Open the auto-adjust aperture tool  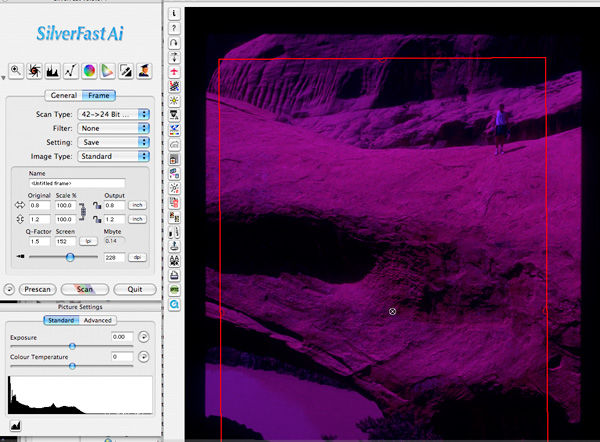tap(34, 70)
